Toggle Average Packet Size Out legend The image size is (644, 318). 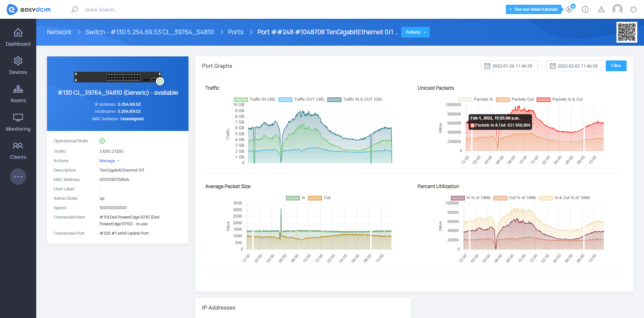pyautogui.click(x=319, y=198)
